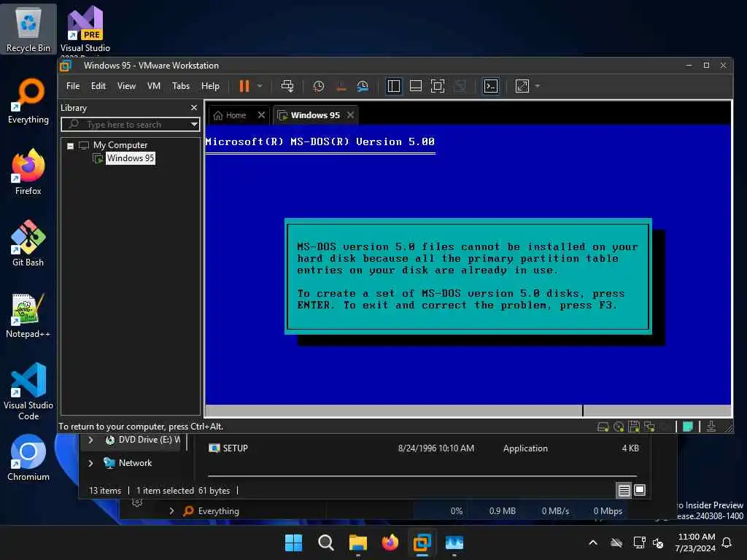This screenshot has width=747, height=560.
Task: Toggle the thumbnail bar view icon
Action: pyautogui.click(x=416, y=86)
